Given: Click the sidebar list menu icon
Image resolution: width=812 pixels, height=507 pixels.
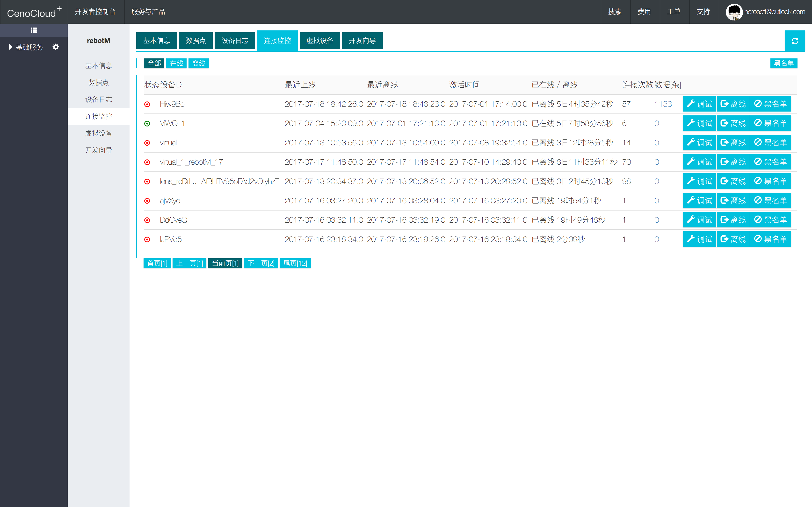Looking at the screenshot, I should tap(34, 30).
